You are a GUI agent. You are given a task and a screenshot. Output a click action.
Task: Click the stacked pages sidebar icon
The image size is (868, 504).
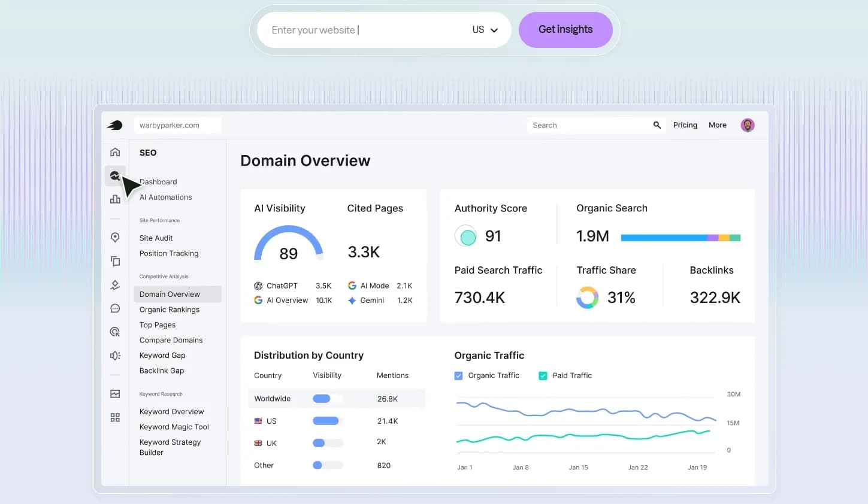tap(115, 261)
